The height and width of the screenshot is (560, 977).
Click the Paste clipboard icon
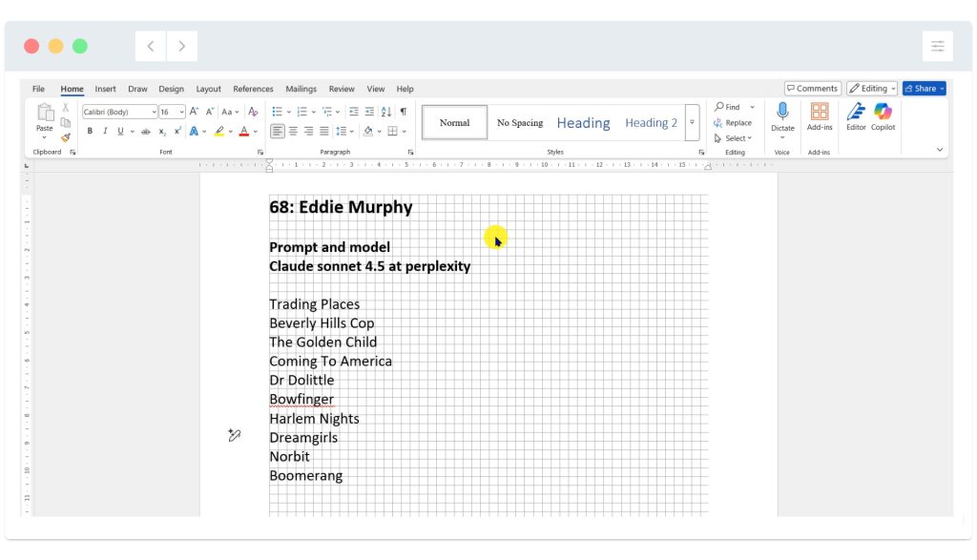click(x=45, y=113)
